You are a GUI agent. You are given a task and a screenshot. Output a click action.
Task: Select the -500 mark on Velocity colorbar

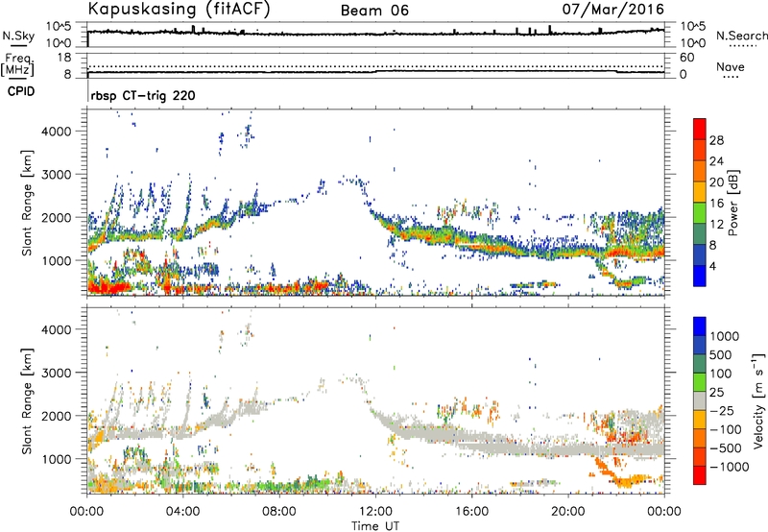[x=726, y=447]
